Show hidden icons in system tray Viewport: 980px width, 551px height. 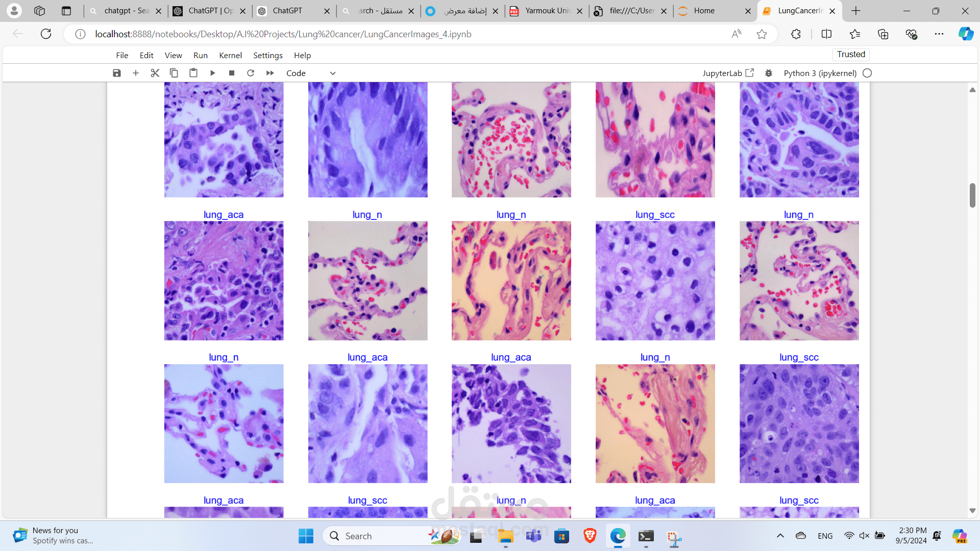pos(780,536)
